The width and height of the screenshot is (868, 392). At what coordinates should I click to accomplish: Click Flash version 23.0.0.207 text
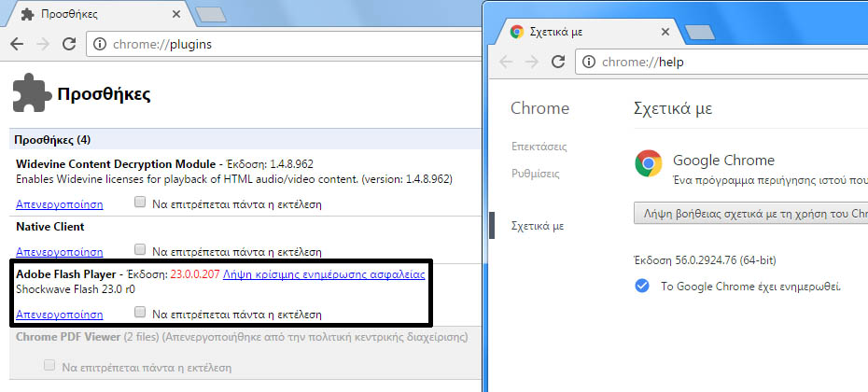click(x=195, y=274)
